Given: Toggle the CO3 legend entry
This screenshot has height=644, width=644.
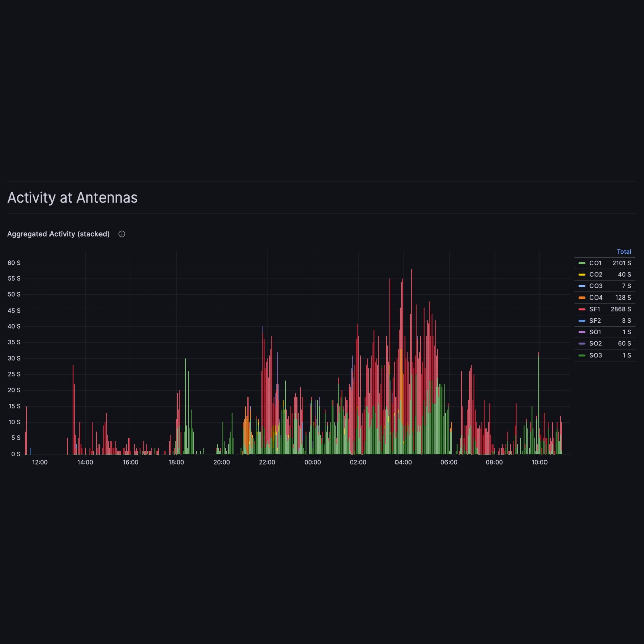Looking at the screenshot, I should tap(596, 286).
